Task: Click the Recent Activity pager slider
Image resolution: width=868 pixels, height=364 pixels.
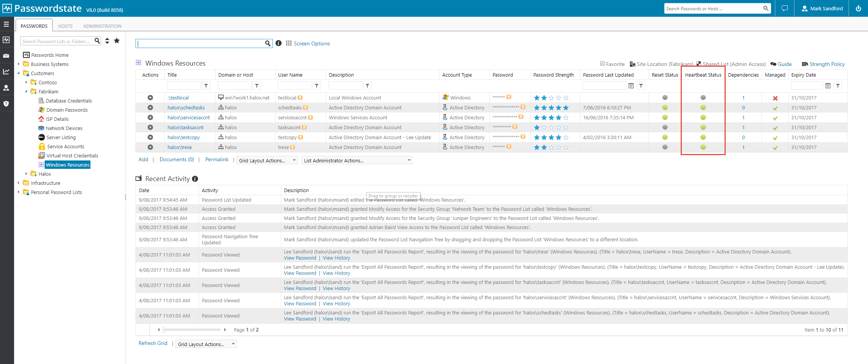Action: click(x=163, y=329)
